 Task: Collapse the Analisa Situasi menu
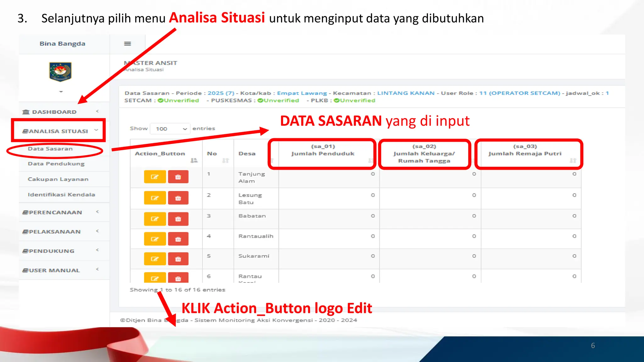(58, 131)
